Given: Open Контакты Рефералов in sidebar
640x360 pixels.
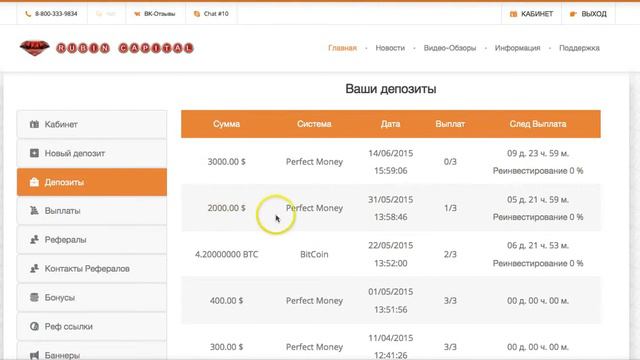Looking at the screenshot, I should click(92, 269).
